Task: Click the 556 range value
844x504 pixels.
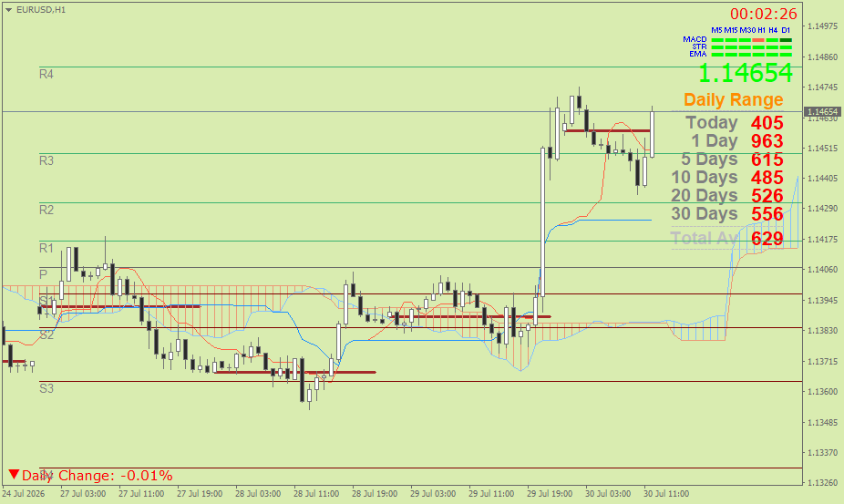Action: point(767,214)
